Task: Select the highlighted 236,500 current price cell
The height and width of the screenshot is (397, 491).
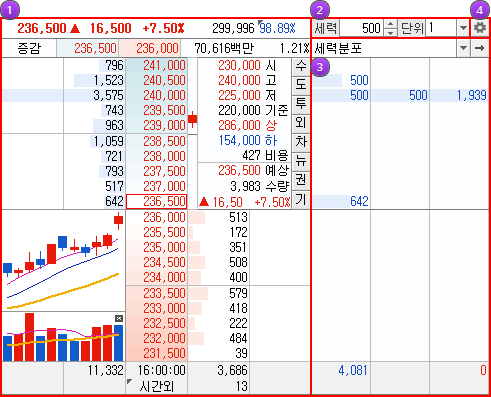Action: 157,201
